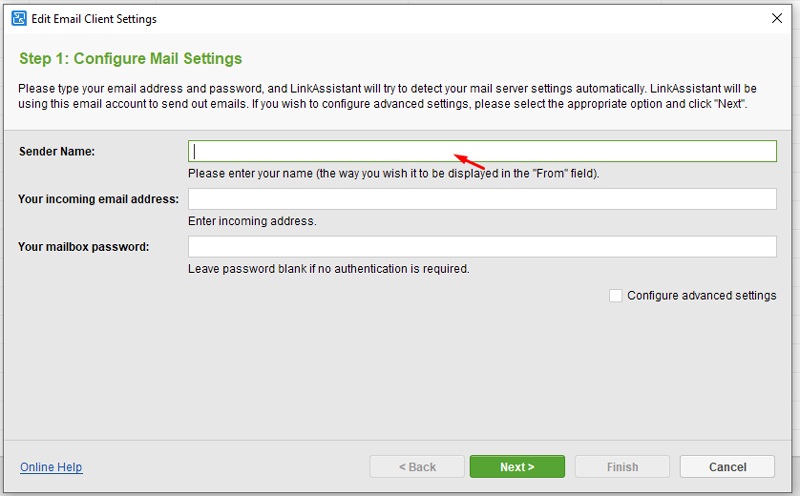The width and height of the screenshot is (800, 496).
Task: Click the "Your incoming email address:" label
Action: tap(98, 199)
